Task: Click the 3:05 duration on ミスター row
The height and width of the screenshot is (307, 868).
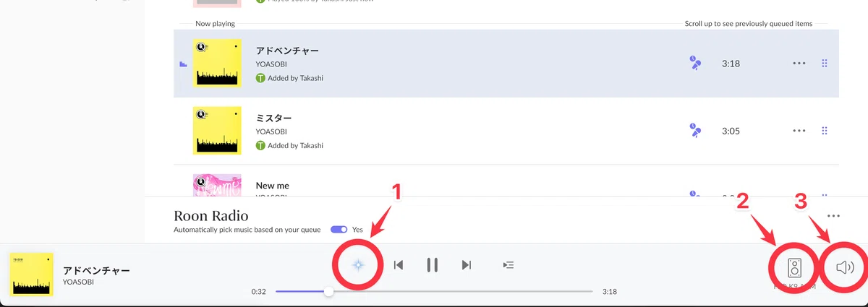Action: click(x=731, y=131)
